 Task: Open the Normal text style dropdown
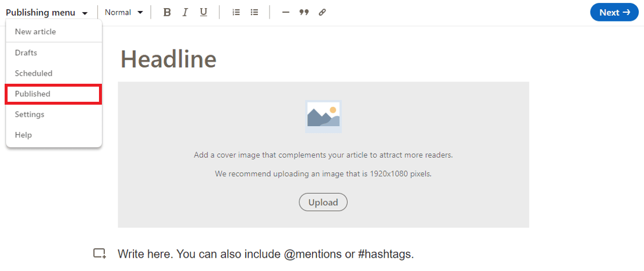point(123,12)
